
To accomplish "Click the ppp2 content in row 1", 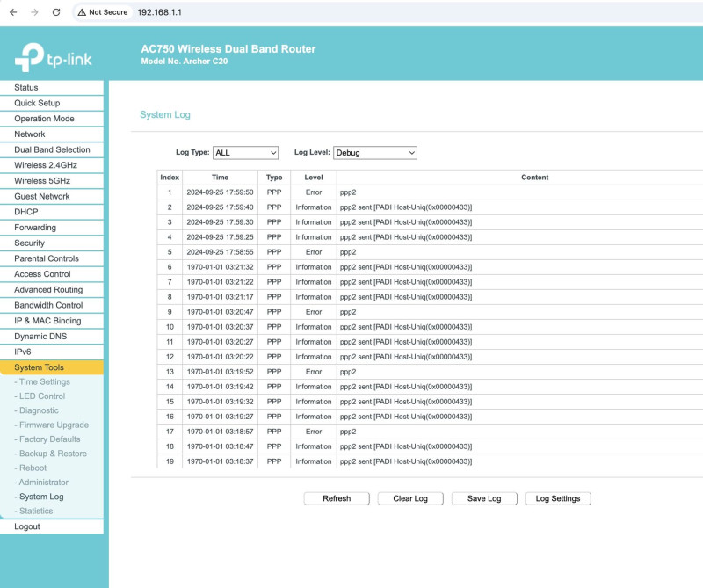I will (x=348, y=192).
